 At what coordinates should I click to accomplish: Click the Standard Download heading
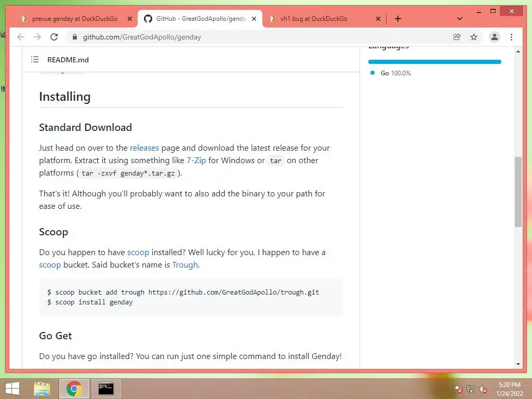[86, 127]
